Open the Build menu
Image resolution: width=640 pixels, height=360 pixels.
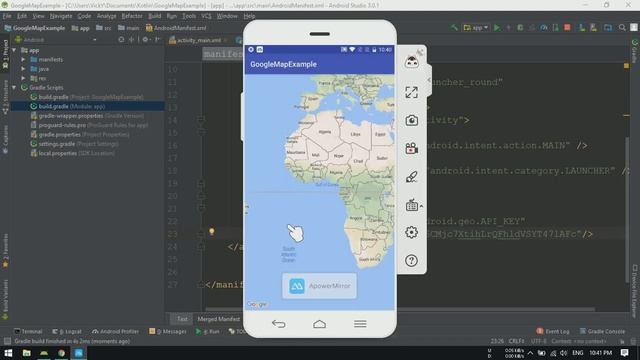click(x=154, y=16)
